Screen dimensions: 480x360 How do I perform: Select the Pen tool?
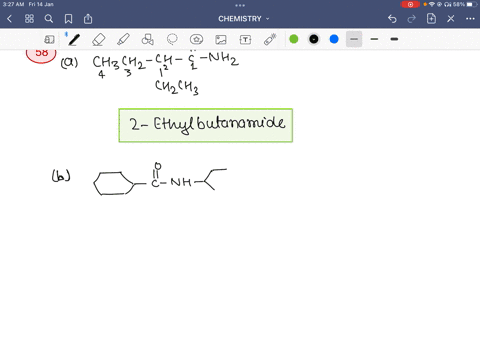click(x=74, y=40)
